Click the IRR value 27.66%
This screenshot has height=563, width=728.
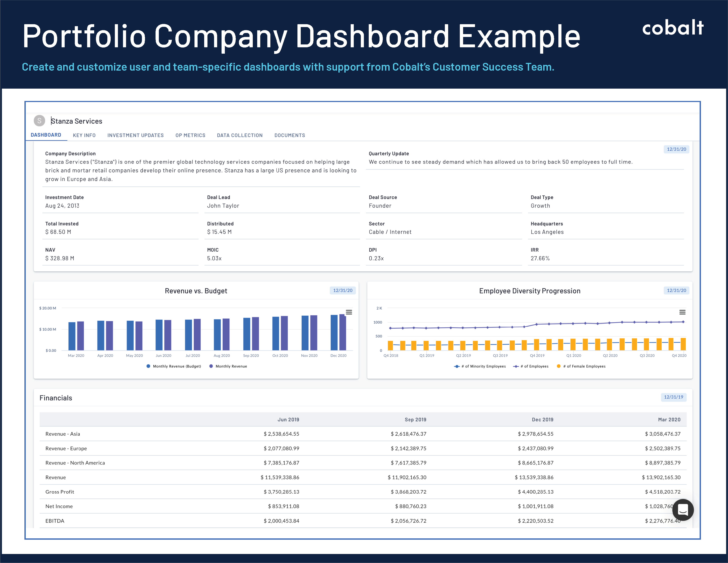(540, 258)
